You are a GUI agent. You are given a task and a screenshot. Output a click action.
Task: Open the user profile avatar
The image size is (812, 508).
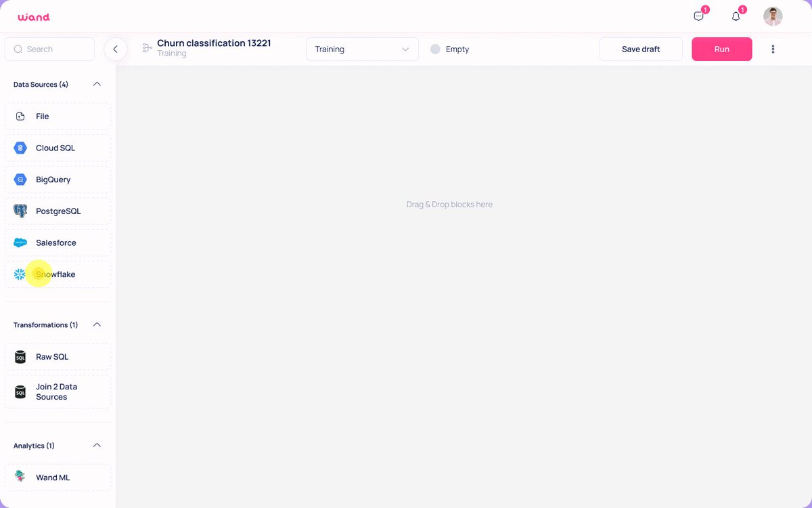773,16
